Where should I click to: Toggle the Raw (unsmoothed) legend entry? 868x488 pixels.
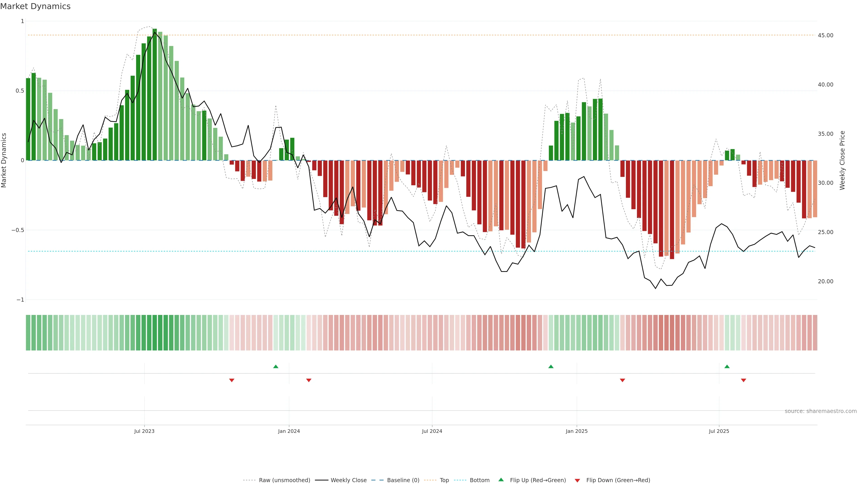(284, 480)
